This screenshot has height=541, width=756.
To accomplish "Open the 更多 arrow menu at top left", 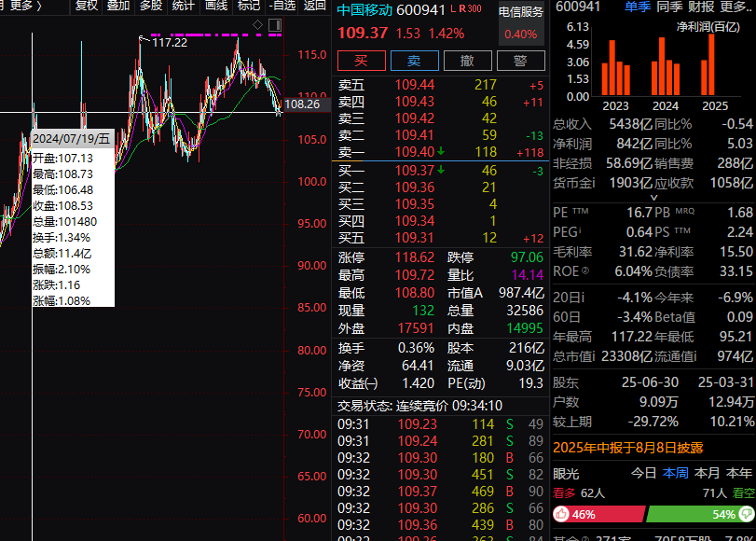I will point(26,6).
